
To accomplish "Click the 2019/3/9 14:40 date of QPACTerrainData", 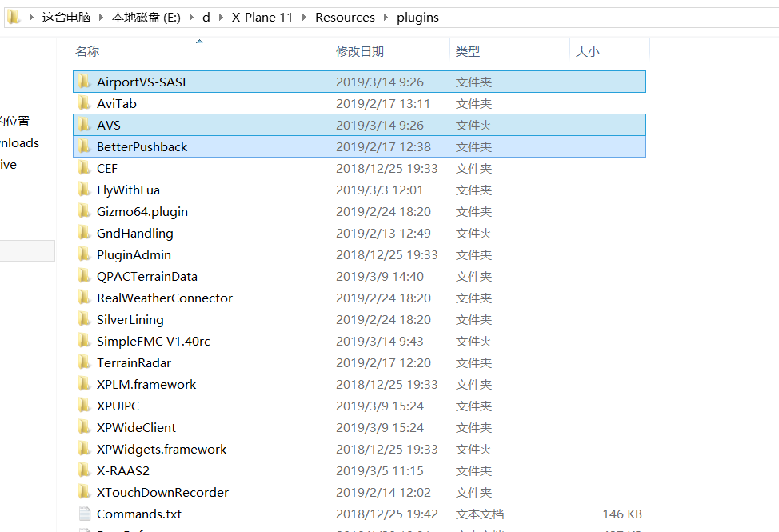I will point(380,276).
